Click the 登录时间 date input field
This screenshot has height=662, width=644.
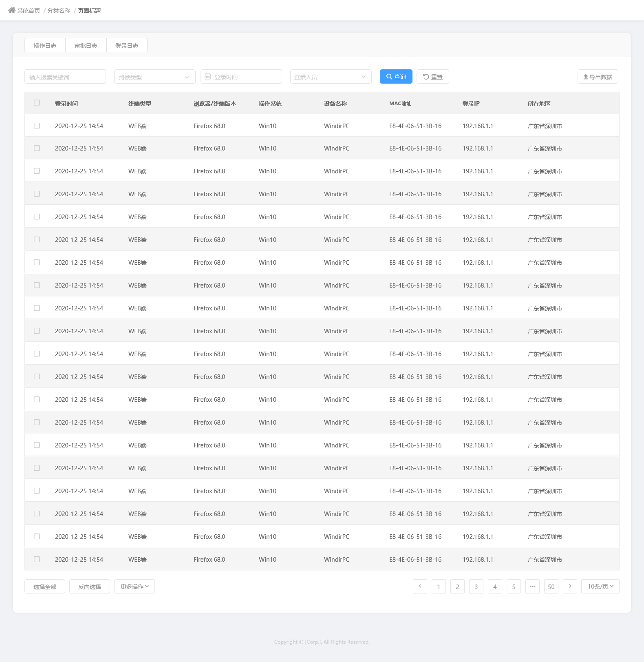tap(241, 77)
